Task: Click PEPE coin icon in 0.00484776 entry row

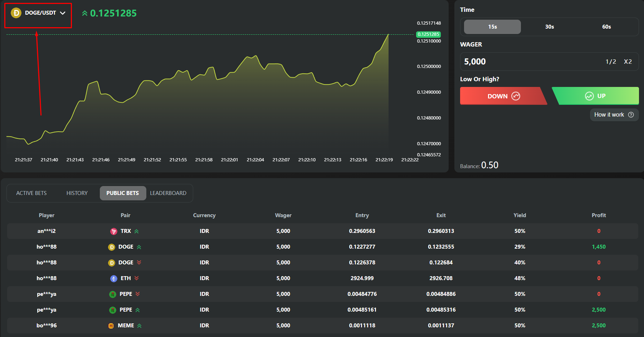Action: tap(113, 294)
